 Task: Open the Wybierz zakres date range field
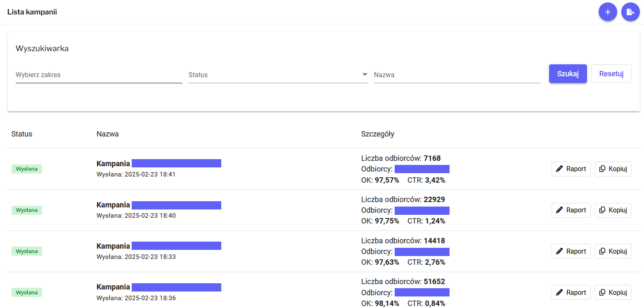(99, 75)
